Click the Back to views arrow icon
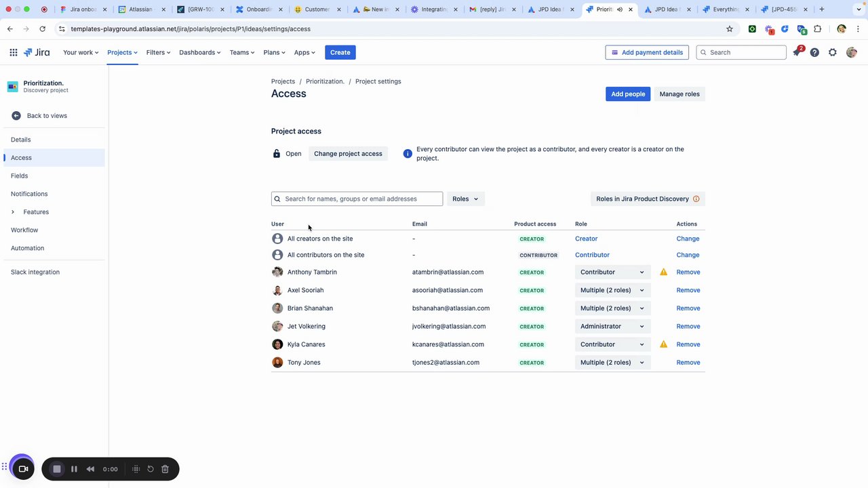Screen dimensions: 868x488 point(16,116)
